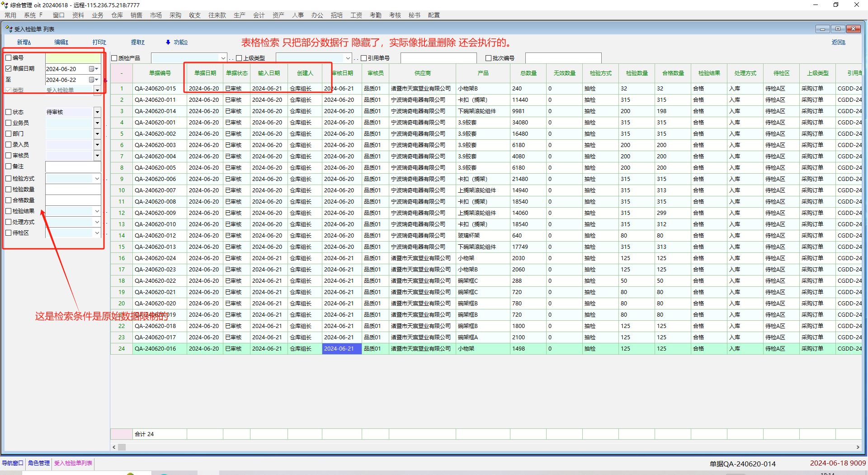Click the 返回 link
This screenshot has height=475, width=868.
click(838, 42)
